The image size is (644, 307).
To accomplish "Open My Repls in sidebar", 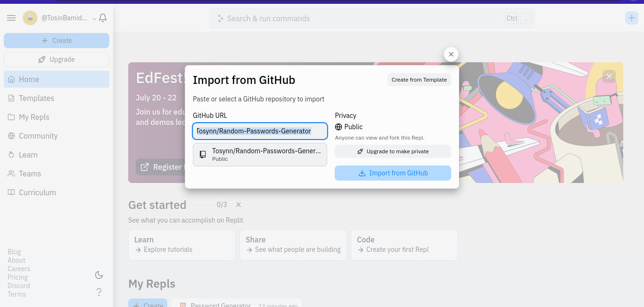I will point(34,117).
